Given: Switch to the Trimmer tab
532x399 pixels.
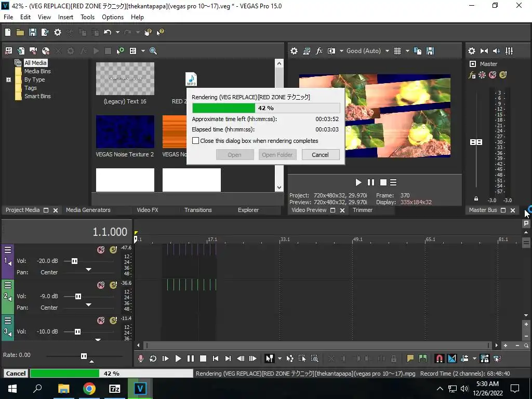Looking at the screenshot, I should (x=362, y=210).
